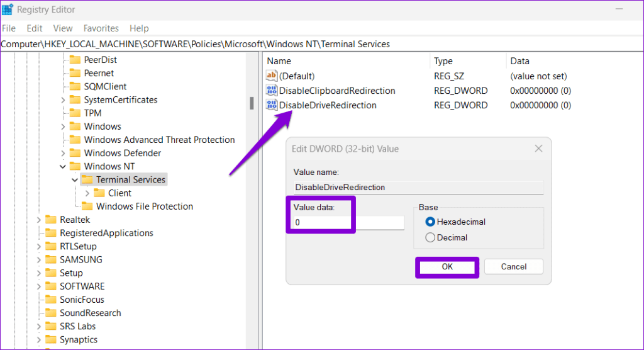
Task: Open the Favorites menu
Action: (101, 28)
